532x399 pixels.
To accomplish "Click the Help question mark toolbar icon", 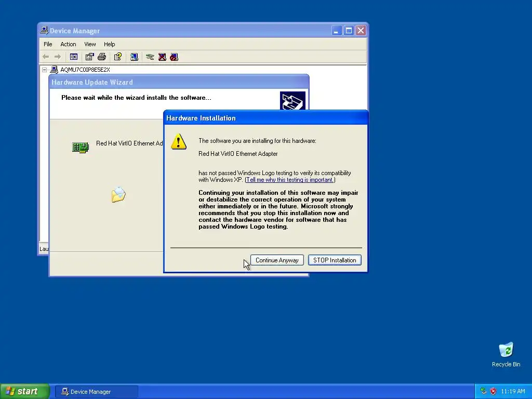I will pos(118,57).
